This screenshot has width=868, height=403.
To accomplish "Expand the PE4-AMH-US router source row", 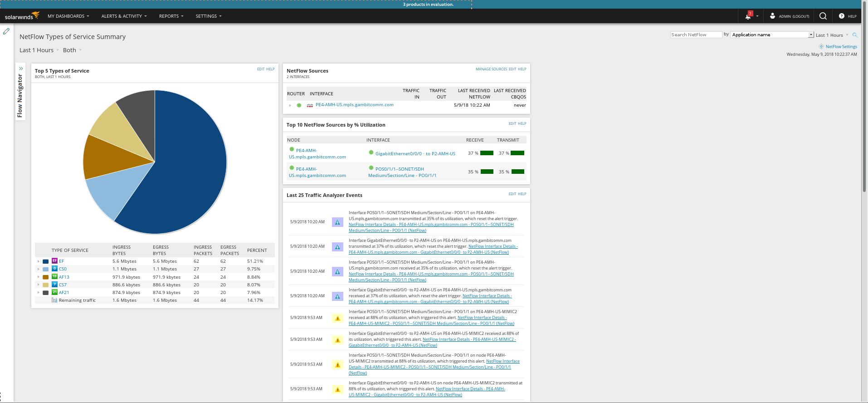I will click(290, 105).
